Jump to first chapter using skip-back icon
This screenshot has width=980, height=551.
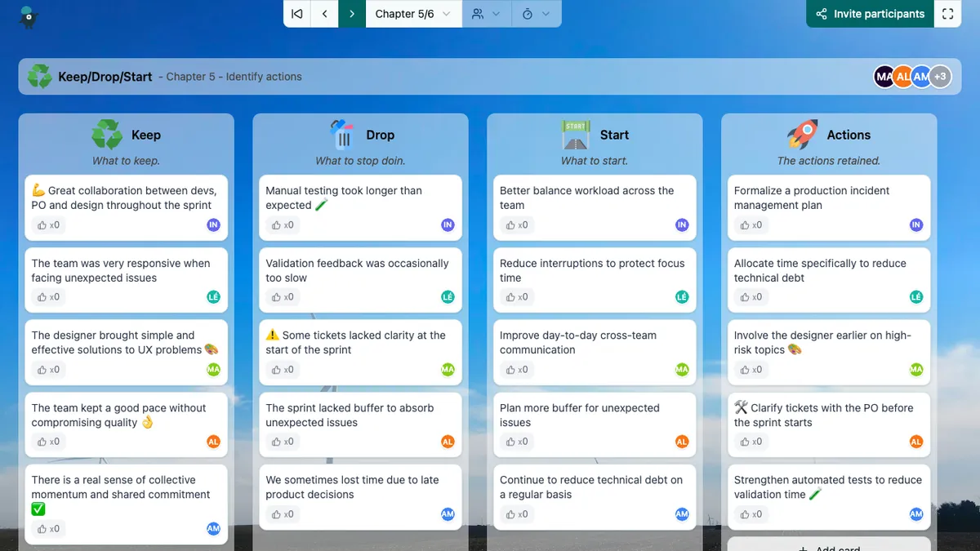[x=297, y=14]
